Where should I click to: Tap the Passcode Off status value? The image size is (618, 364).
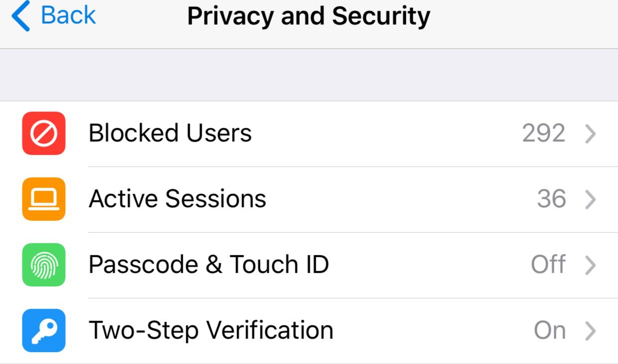[548, 265]
